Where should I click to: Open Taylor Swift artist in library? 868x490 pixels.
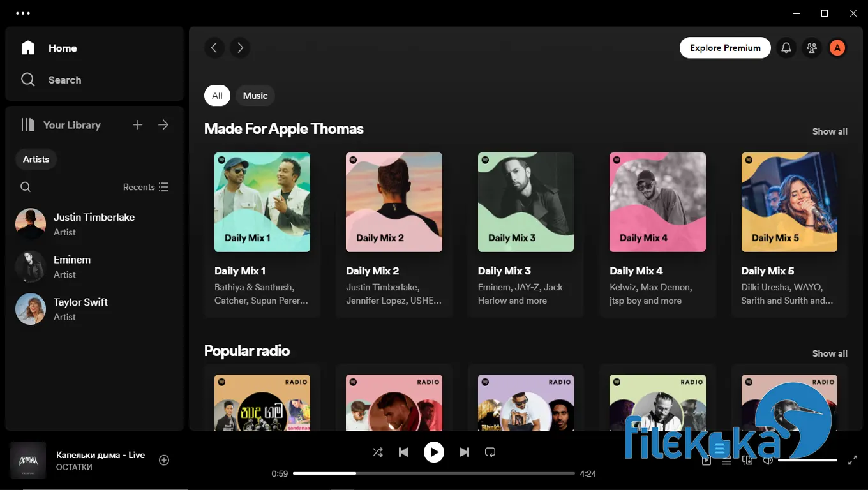[94, 309]
